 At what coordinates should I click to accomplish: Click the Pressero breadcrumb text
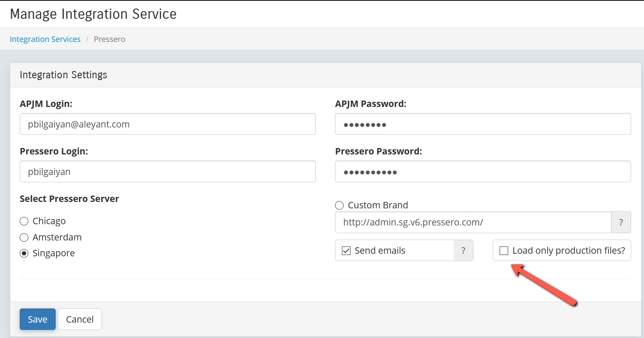point(110,39)
